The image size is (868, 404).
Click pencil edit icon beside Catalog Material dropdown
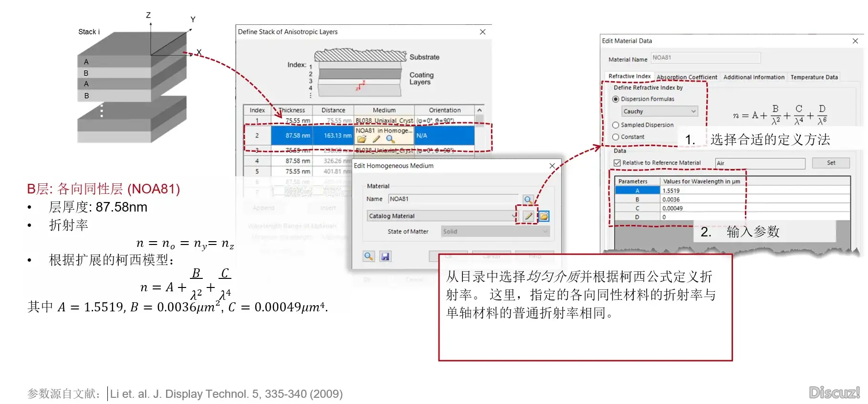click(528, 216)
